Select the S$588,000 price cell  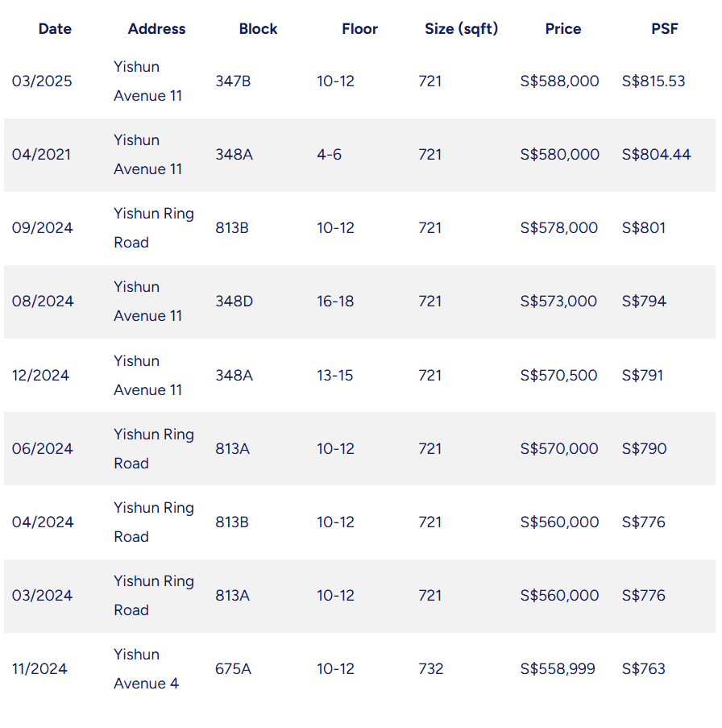click(559, 81)
